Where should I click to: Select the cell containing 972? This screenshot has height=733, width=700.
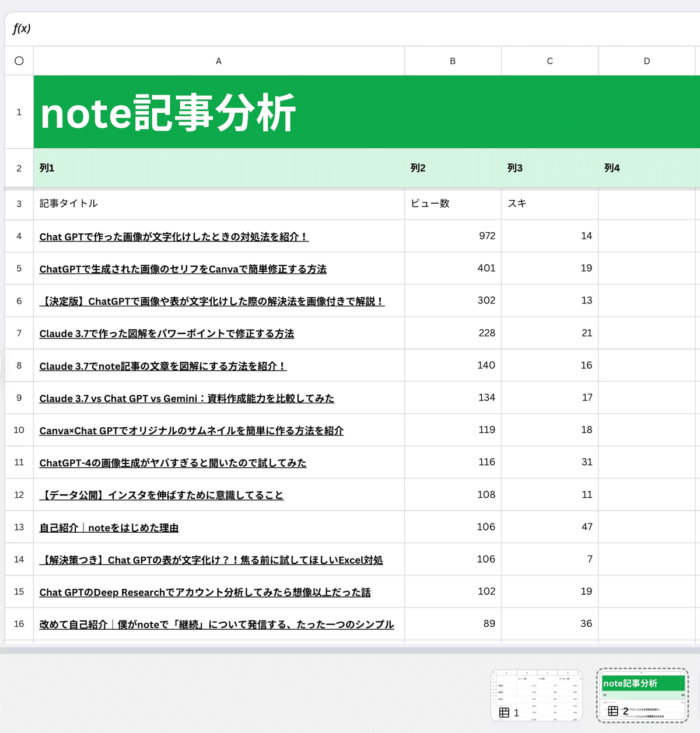[453, 236]
